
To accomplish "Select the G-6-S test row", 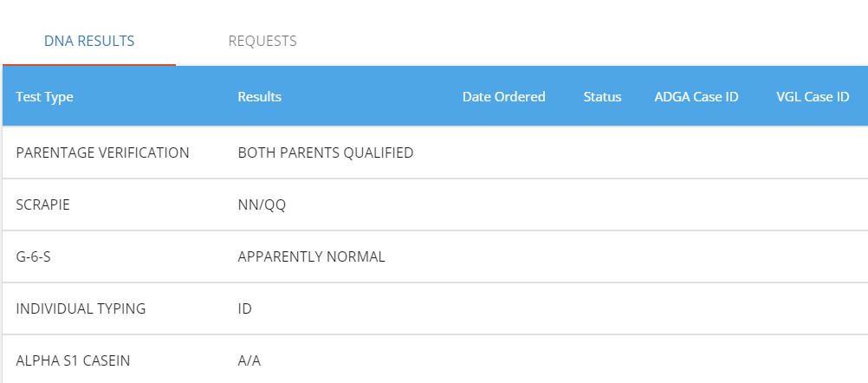I will click(x=435, y=256).
